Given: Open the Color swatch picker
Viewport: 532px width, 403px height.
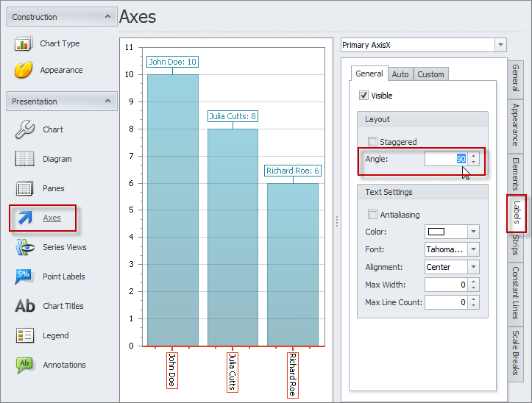Looking at the screenshot, I should tap(473, 232).
